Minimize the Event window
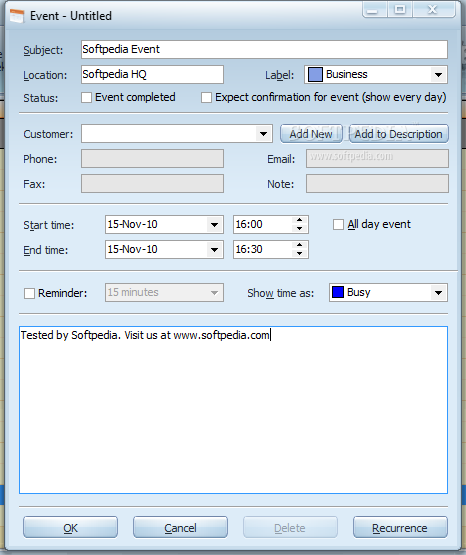Image resolution: width=466 pixels, height=555 pixels. pos(375,10)
